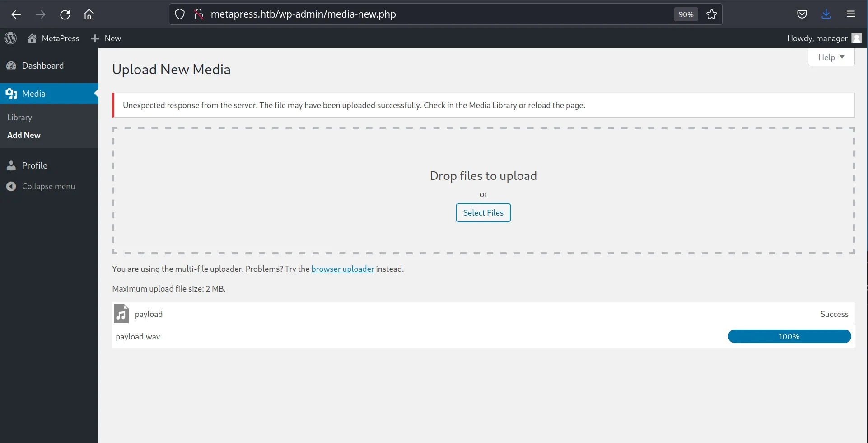Viewport: 868px width, 443px height.
Task: Open the browser application menu
Action: 851,14
